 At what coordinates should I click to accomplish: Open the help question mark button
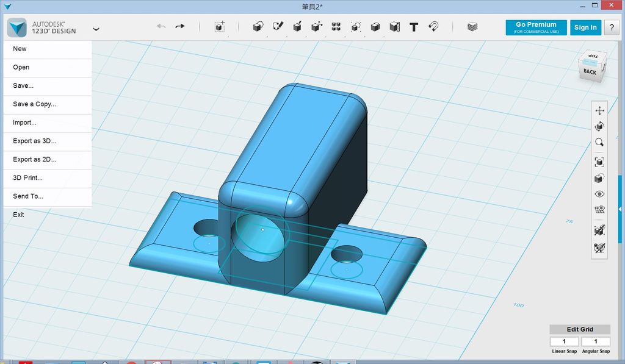pyautogui.click(x=612, y=27)
